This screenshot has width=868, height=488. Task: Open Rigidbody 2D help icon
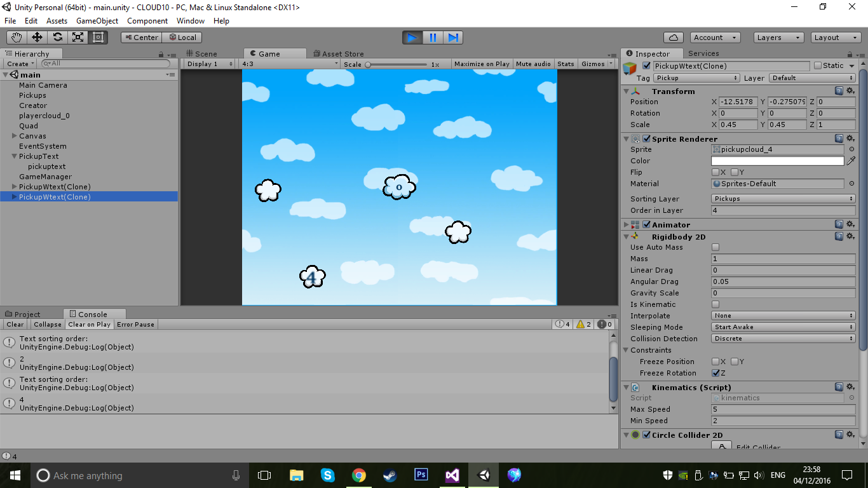click(x=839, y=237)
